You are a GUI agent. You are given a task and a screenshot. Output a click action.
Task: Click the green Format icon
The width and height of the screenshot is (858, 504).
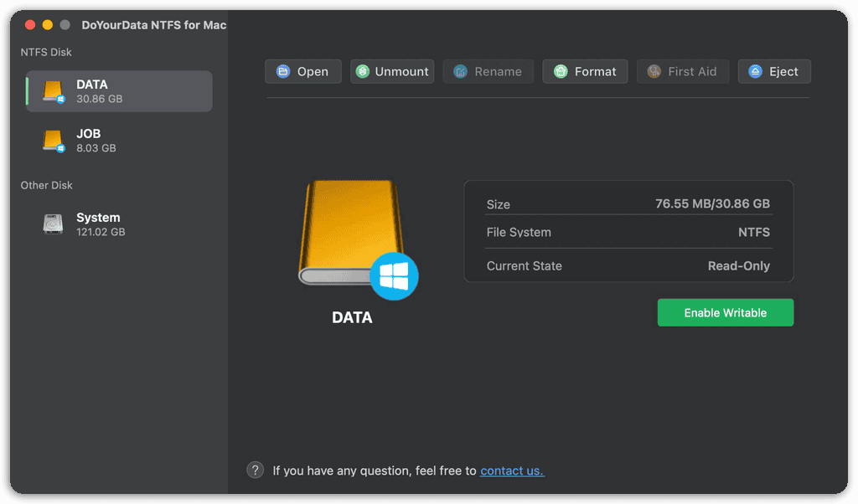click(561, 72)
